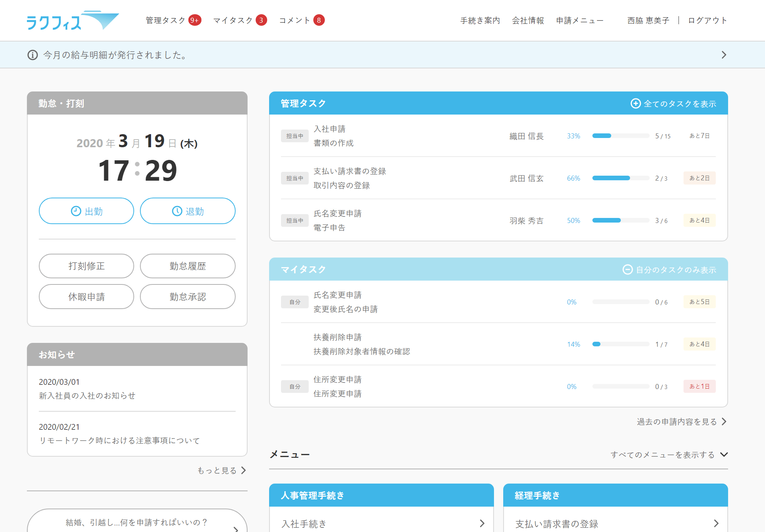The width and height of the screenshot is (765, 532).
Task: Click the 66% progress bar for 武田 信玄
Action: click(620, 178)
